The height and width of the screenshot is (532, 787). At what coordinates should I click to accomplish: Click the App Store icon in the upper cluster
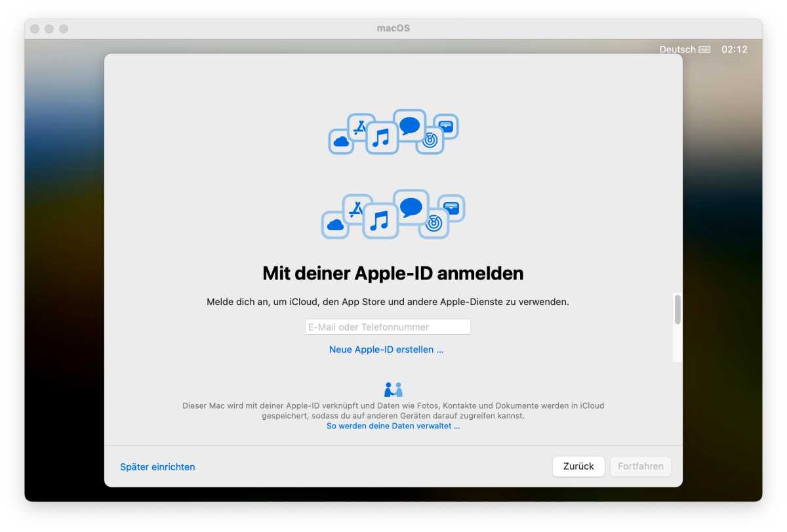click(x=360, y=127)
